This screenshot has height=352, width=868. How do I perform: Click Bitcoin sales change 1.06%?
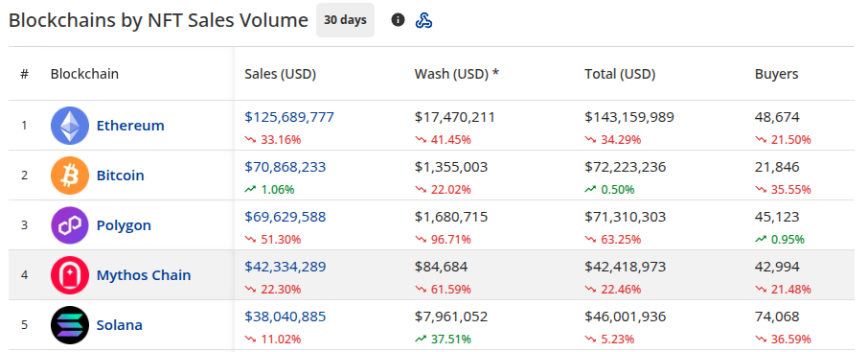tap(269, 190)
